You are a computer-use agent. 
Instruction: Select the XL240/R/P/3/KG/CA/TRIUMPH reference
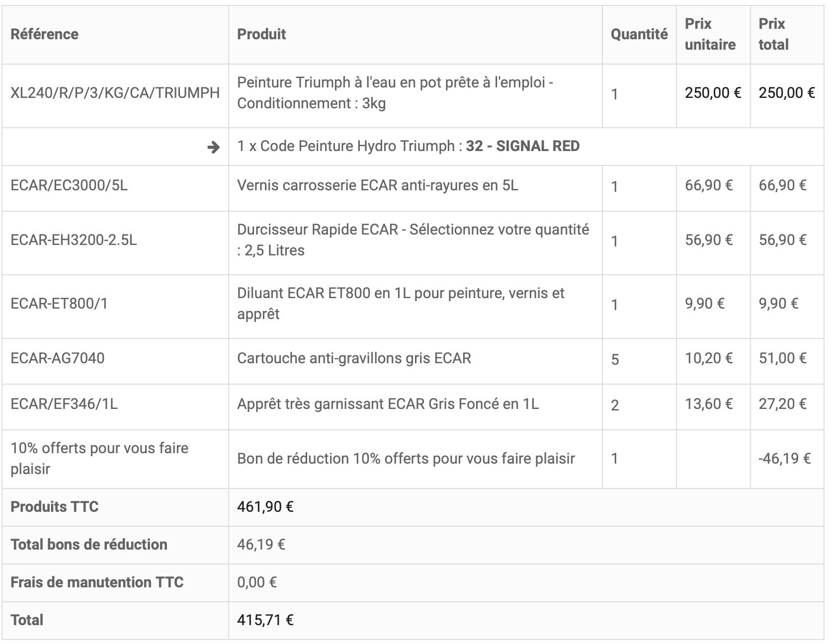(115, 93)
